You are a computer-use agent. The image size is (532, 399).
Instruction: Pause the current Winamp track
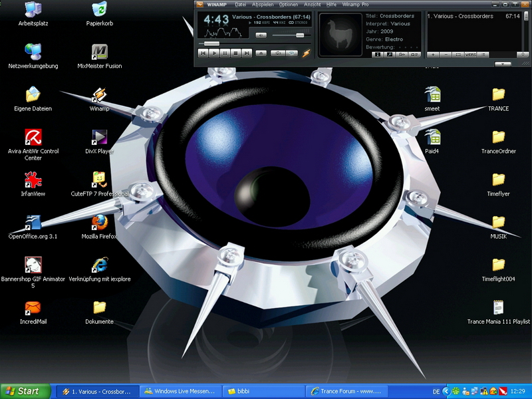tap(225, 53)
